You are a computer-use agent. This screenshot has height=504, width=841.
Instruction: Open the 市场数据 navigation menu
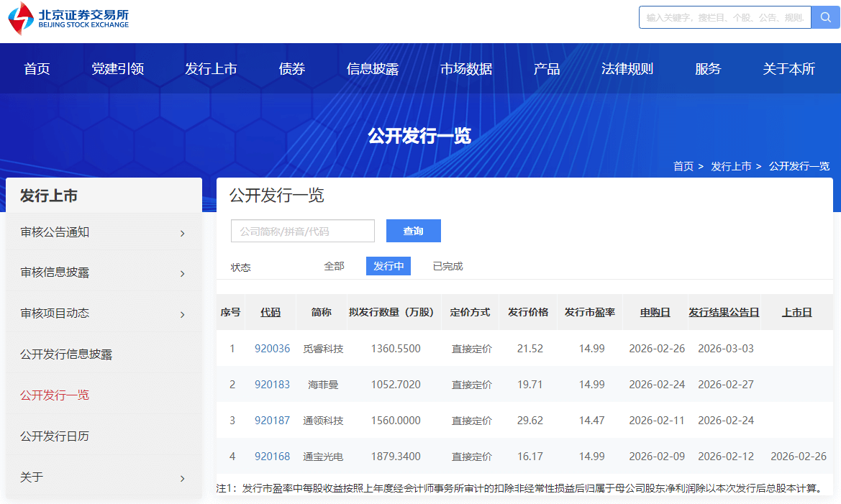point(466,69)
